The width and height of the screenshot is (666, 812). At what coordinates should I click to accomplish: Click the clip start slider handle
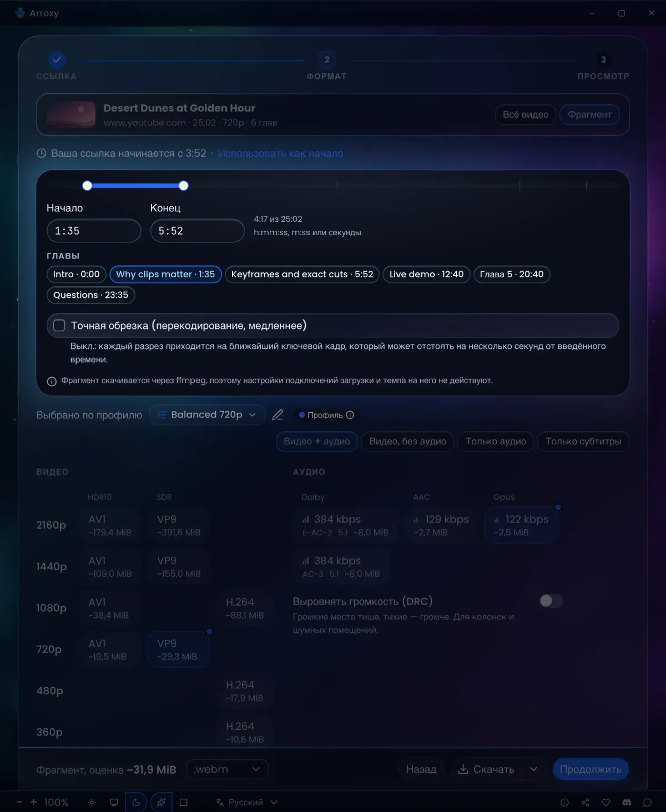coord(87,186)
